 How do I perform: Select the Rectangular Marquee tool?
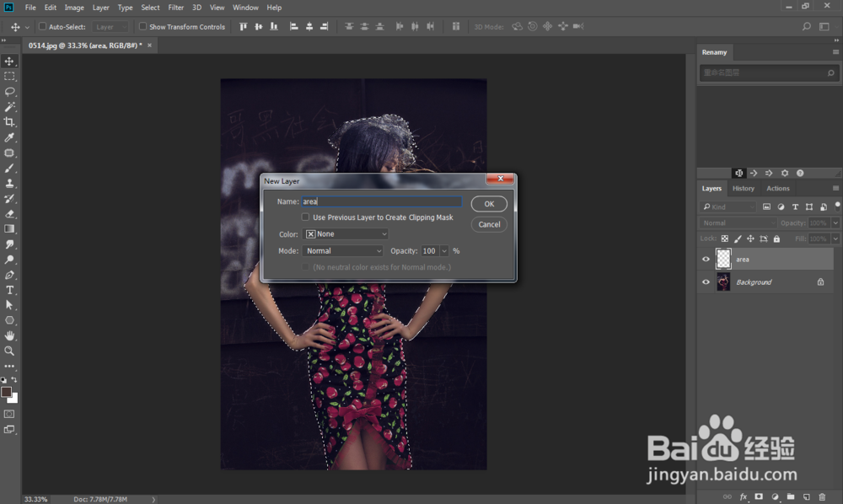point(9,77)
